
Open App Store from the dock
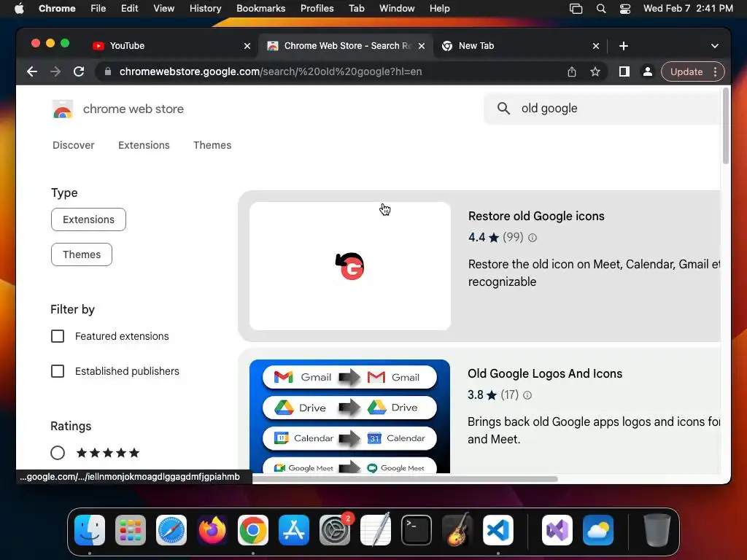tap(294, 530)
